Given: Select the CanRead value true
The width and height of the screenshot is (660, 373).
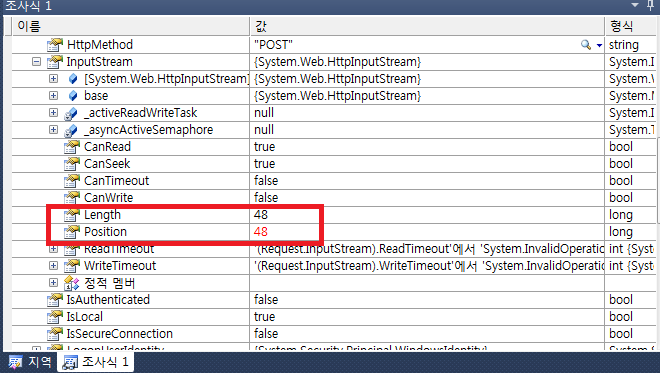Looking at the screenshot, I should (264, 147).
